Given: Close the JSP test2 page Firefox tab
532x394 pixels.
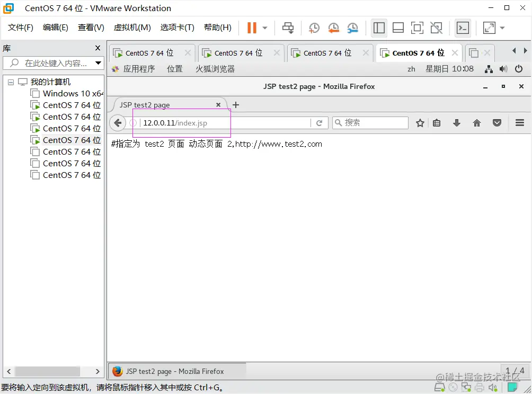Looking at the screenshot, I should pos(218,105).
